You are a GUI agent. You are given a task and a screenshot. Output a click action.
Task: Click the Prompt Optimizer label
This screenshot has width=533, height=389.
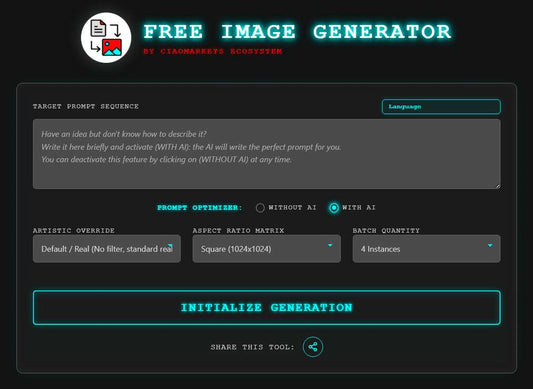point(200,208)
